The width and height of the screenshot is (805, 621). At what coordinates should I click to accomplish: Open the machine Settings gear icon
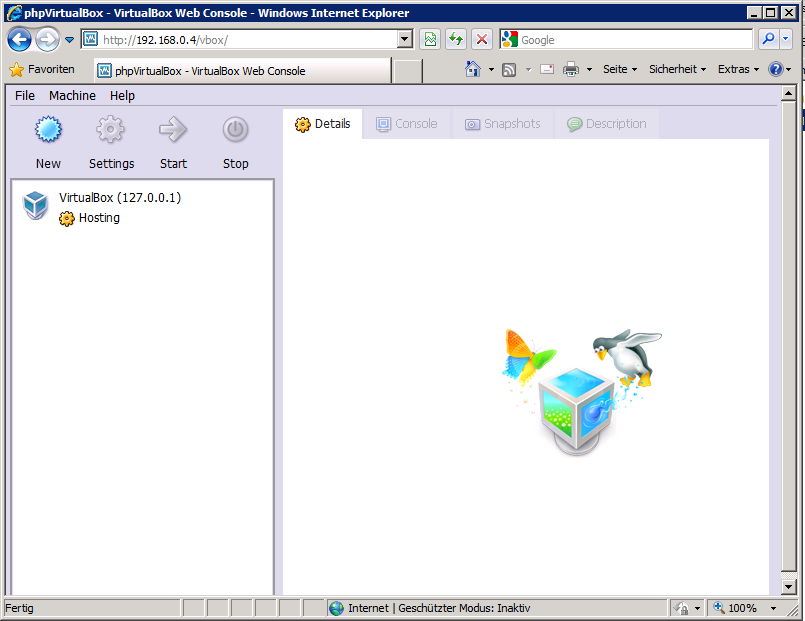(x=110, y=130)
